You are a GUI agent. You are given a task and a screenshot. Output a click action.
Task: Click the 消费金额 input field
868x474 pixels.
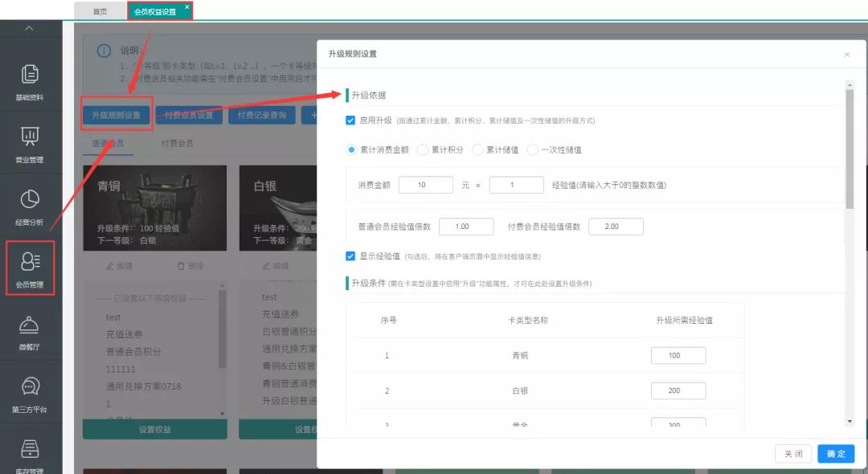point(425,185)
